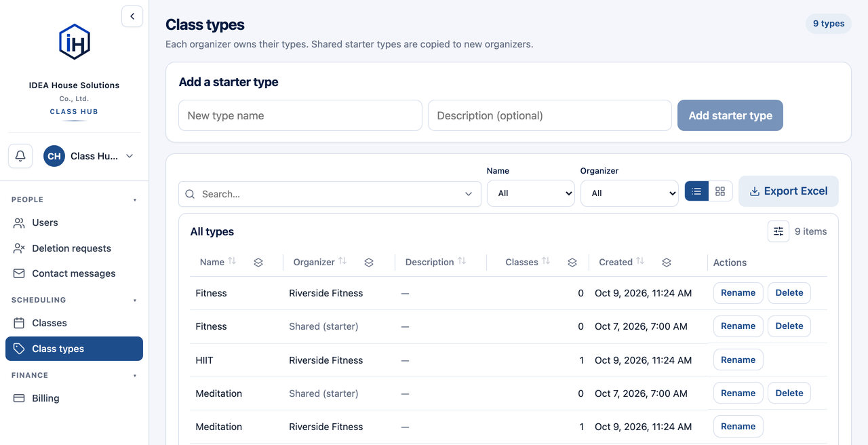The width and height of the screenshot is (868, 445).
Task: Open Contact messages
Action: (x=74, y=273)
